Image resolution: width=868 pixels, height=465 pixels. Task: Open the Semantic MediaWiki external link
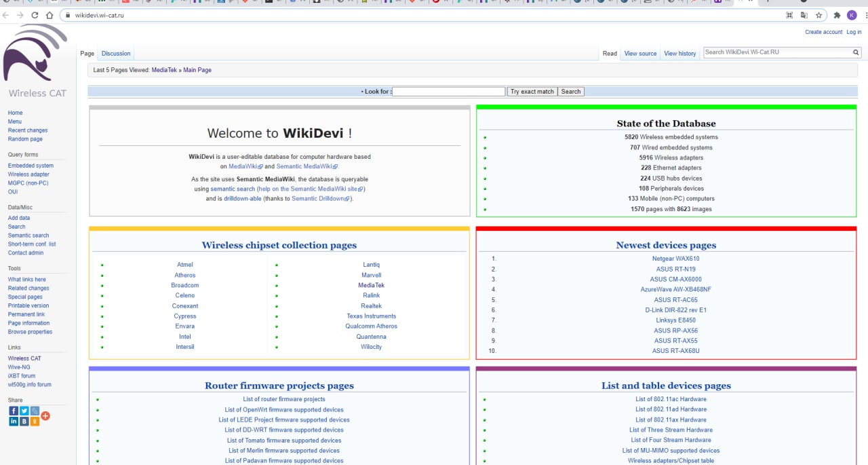click(x=307, y=167)
